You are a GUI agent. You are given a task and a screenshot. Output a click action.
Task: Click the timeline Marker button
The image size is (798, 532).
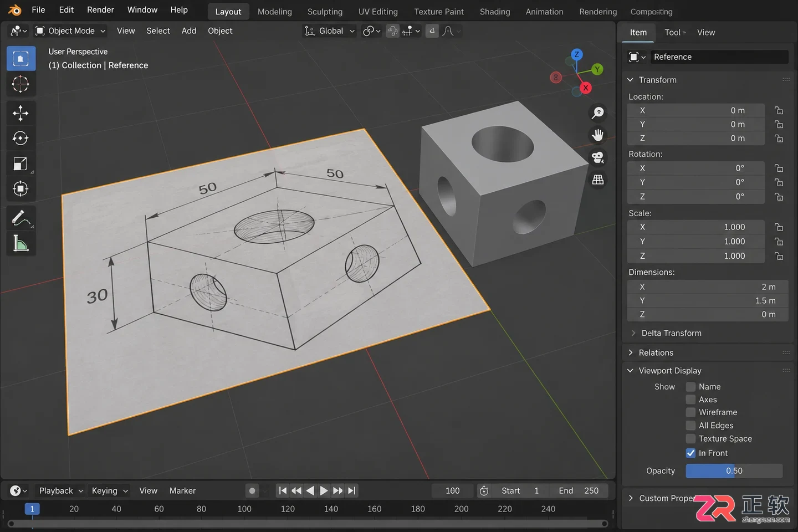pyautogui.click(x=182, y=490)
